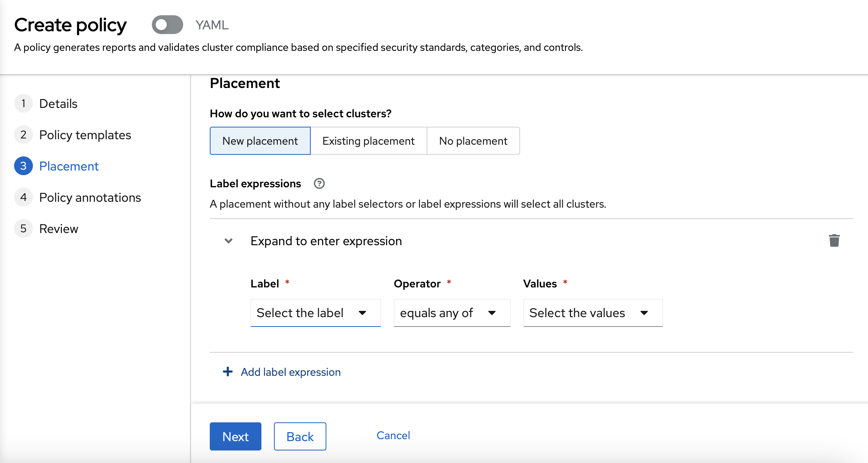Click the Next button

click(235, 436)
